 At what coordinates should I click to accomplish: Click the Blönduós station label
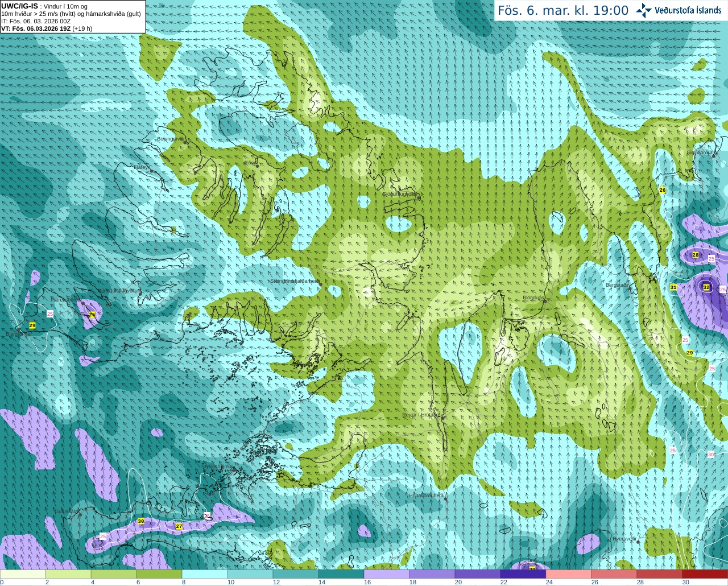tap(533, 298)
